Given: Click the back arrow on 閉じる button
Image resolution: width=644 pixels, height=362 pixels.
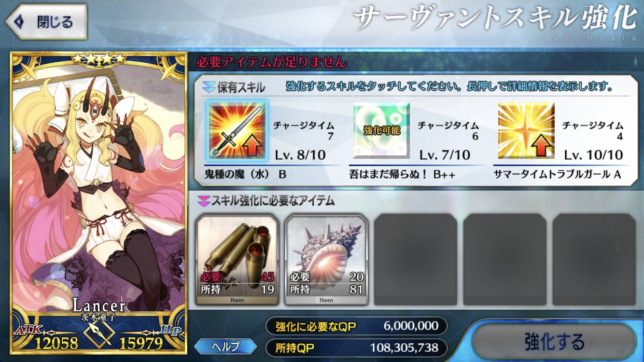Looking at the screenshot, I should click(x=19, y=22).
